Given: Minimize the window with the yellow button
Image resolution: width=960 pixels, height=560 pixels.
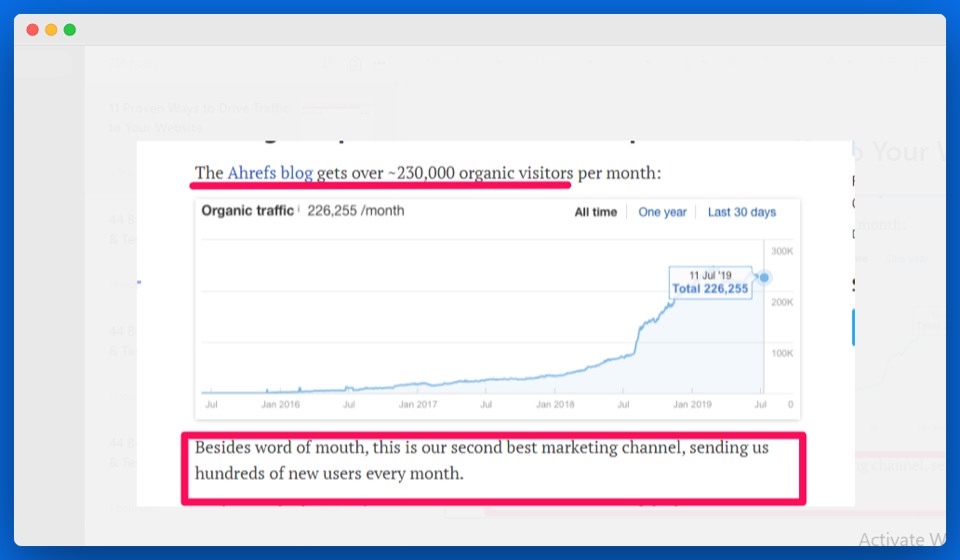Looking at the screenshot, I should 51,30.
